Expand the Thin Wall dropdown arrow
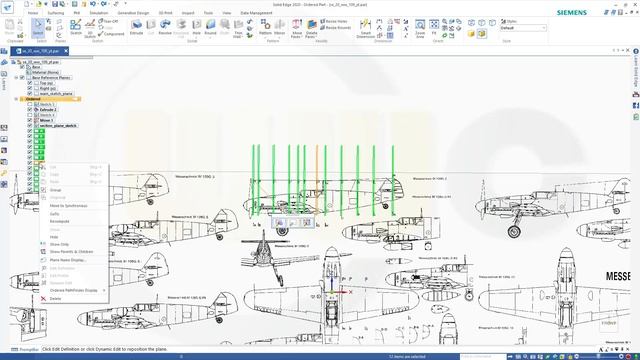The height and width of the screenshot is (360, 640). (x=242, y=37)
